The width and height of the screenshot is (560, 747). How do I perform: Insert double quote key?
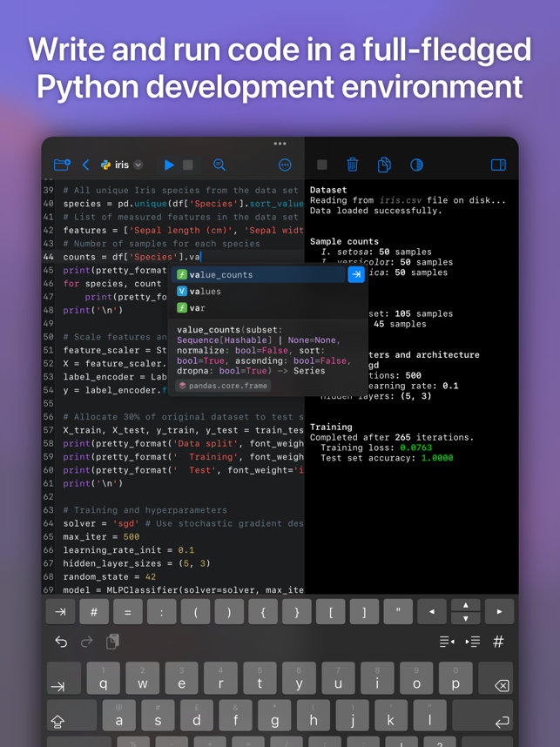398,612
